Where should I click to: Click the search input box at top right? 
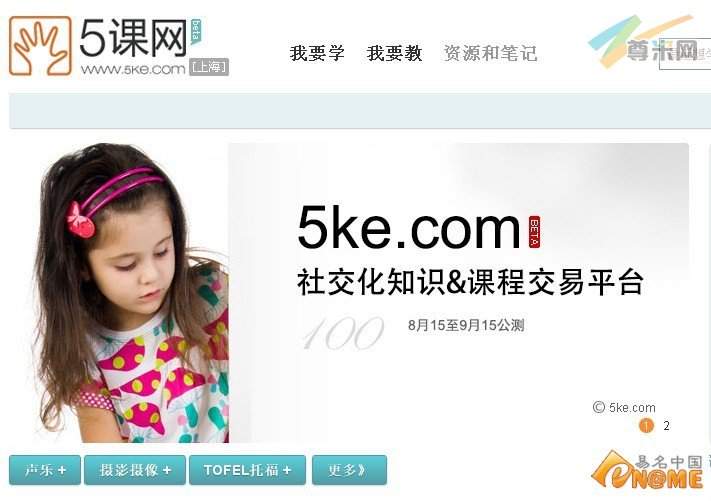(685, 54)
